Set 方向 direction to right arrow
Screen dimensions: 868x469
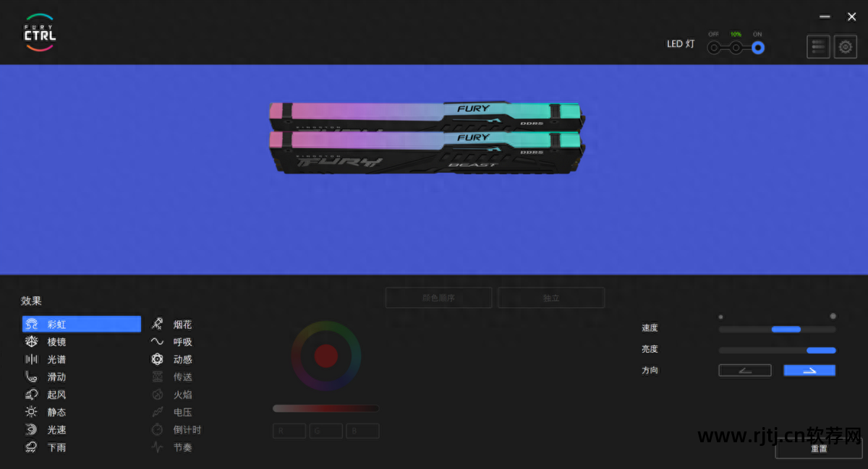coord(809,370)
